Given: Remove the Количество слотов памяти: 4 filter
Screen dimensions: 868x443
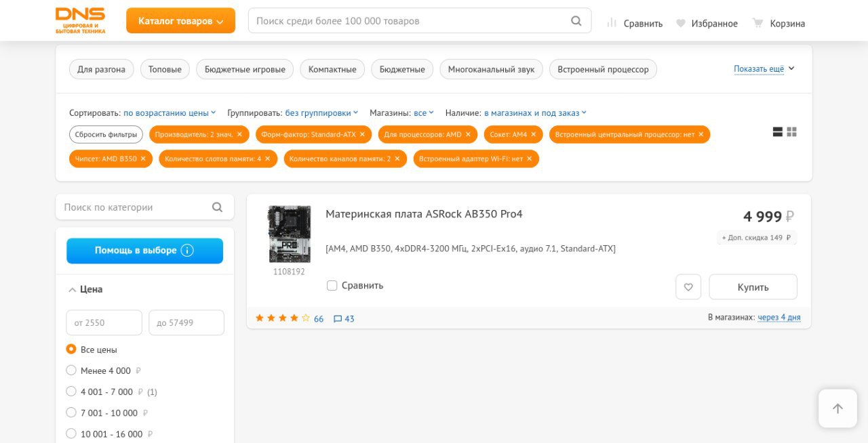Looking at the screenshot, I should click(267, 159).
